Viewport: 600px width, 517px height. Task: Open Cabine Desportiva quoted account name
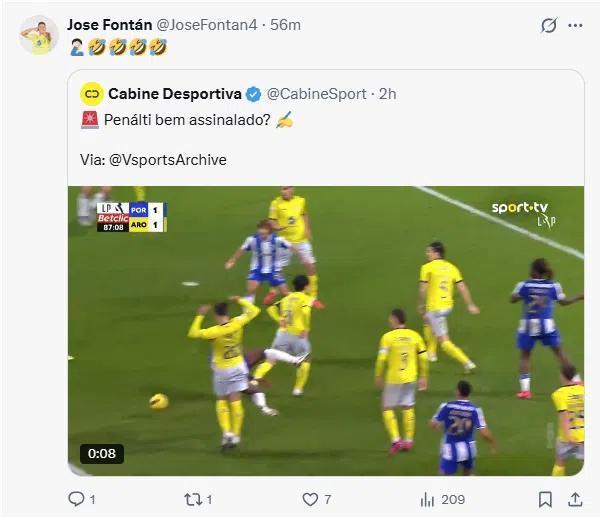174,94
